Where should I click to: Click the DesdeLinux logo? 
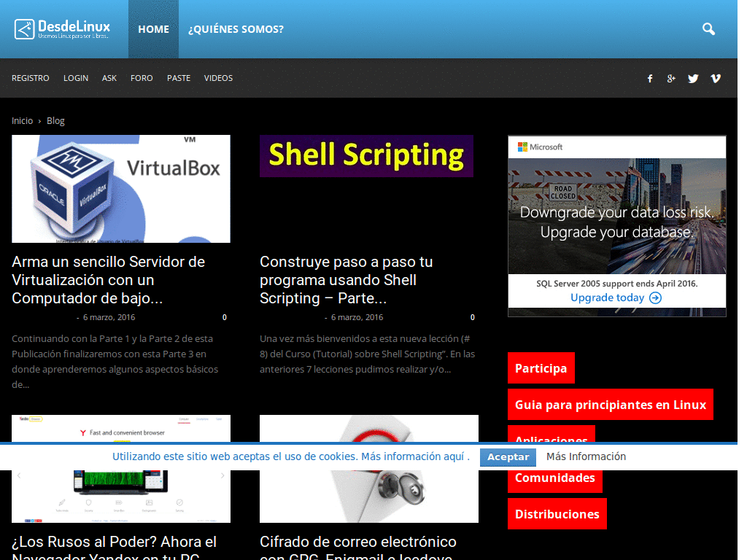[x=63, y=29]
